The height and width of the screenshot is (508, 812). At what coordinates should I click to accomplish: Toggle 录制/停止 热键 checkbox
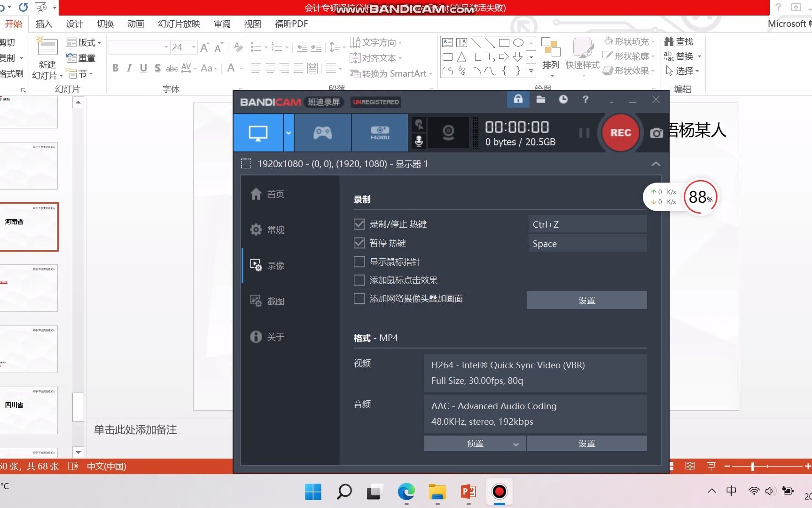[359, 224]
